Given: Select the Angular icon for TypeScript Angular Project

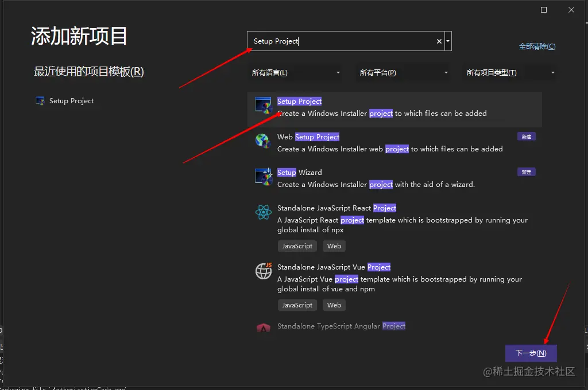Looking at the screenshot, I should coord(263,327).
